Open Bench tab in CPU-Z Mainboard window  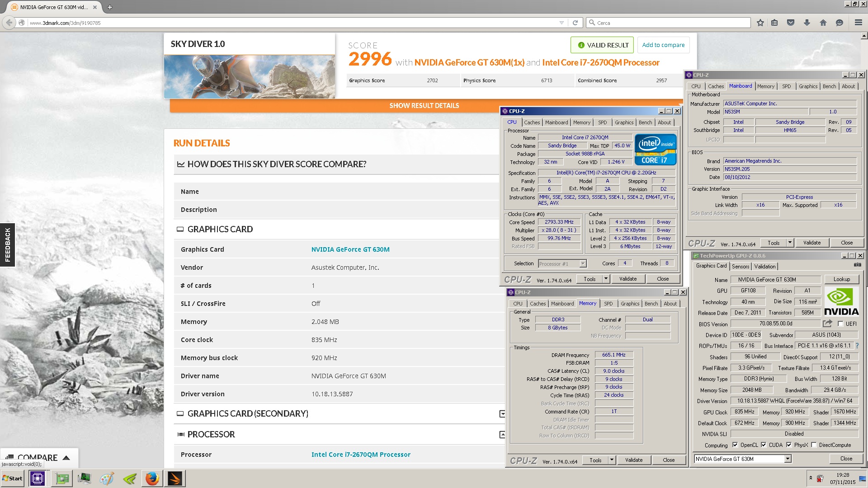click(829, 86)
